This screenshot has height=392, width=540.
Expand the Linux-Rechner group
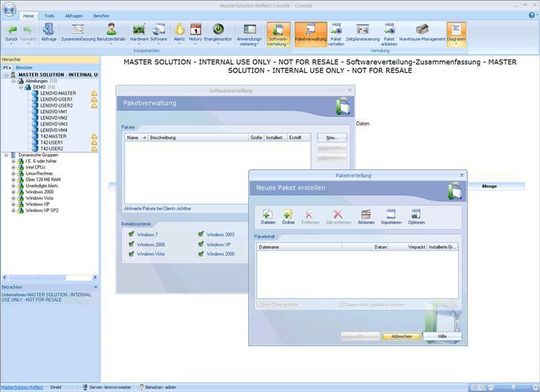click(13, 174)
